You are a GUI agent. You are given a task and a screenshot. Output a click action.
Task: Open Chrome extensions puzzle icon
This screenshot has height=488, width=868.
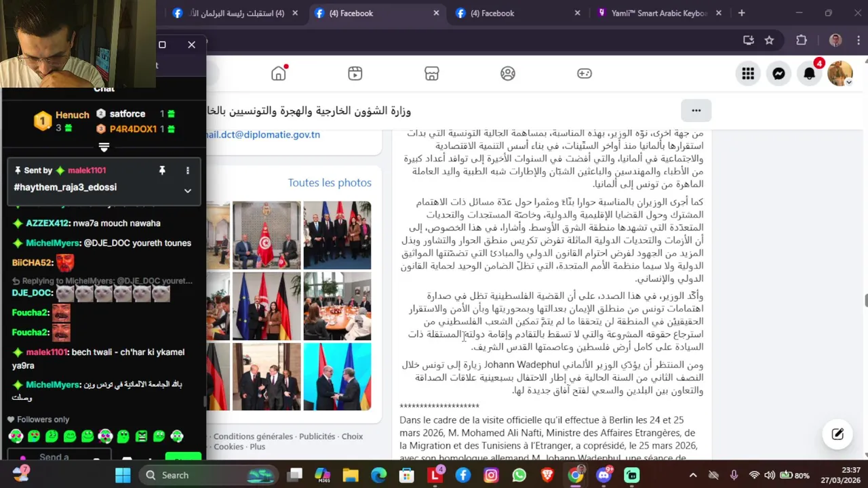pyautogui.click(x=802, y=40)
